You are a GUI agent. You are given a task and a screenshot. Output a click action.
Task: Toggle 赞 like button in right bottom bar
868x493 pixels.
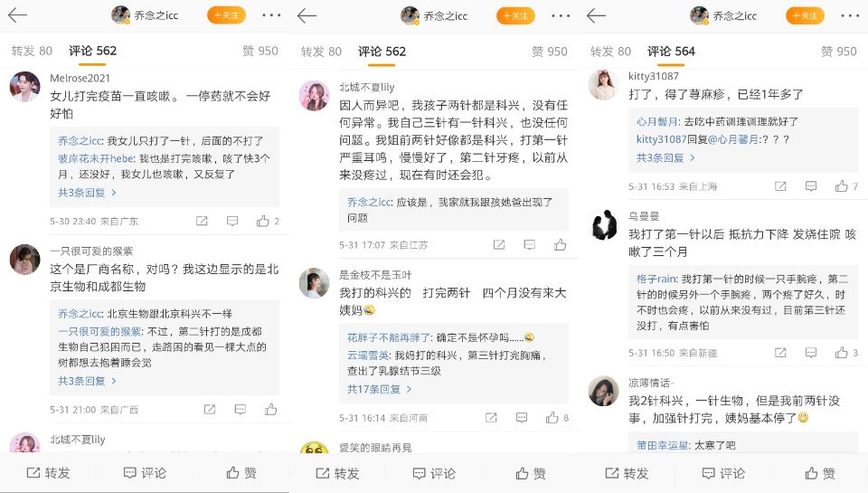pyautogui.click(x=820, y=473)
